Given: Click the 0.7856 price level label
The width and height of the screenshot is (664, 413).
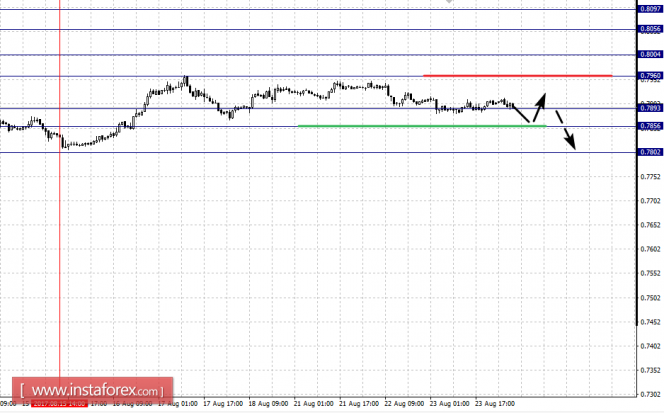Looking at the screenshot, I should click(649, 126).
